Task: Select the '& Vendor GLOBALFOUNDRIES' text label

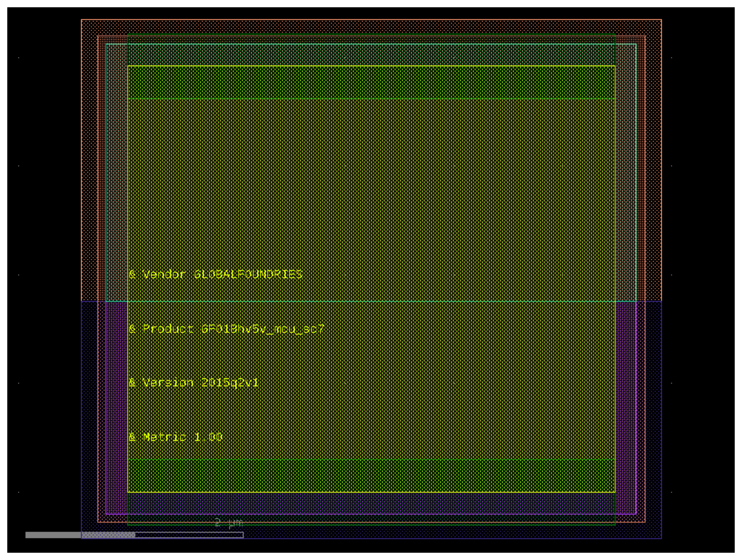Action: (x=216, y=274)
